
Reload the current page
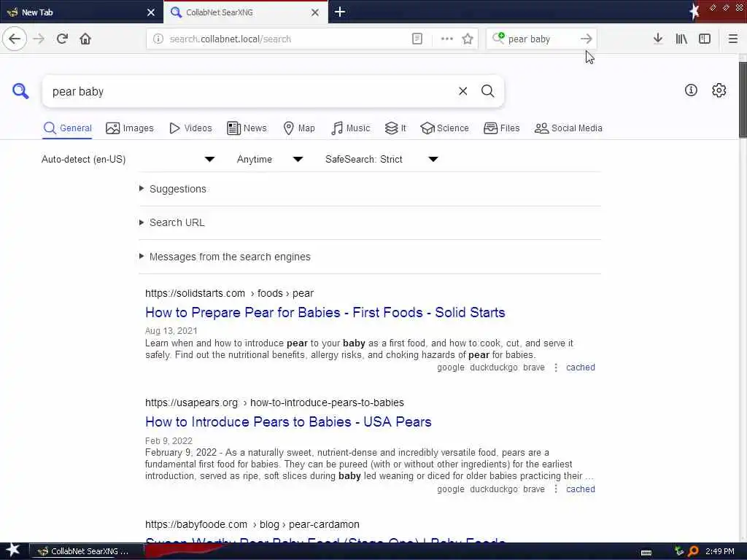coord(62,39)
